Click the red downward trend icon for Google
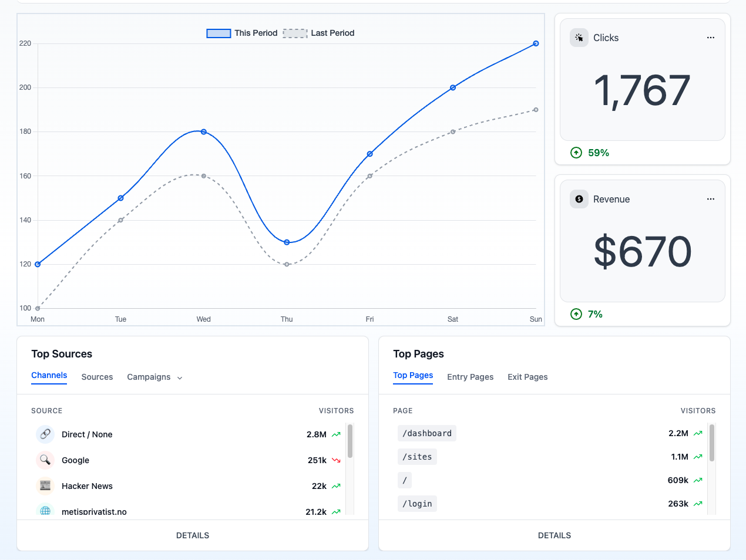Screen dimensions: 746x560 click(336, 460)
